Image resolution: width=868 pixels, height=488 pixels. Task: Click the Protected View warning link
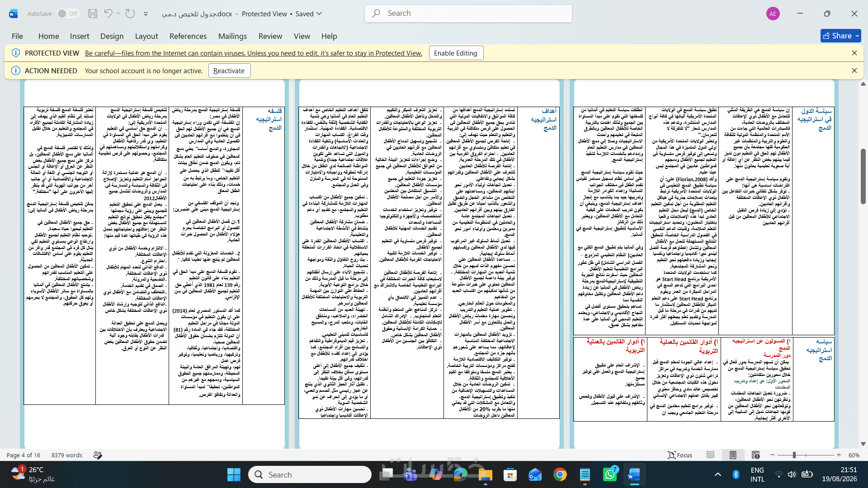pyautogui.click(x=254, y=53)
